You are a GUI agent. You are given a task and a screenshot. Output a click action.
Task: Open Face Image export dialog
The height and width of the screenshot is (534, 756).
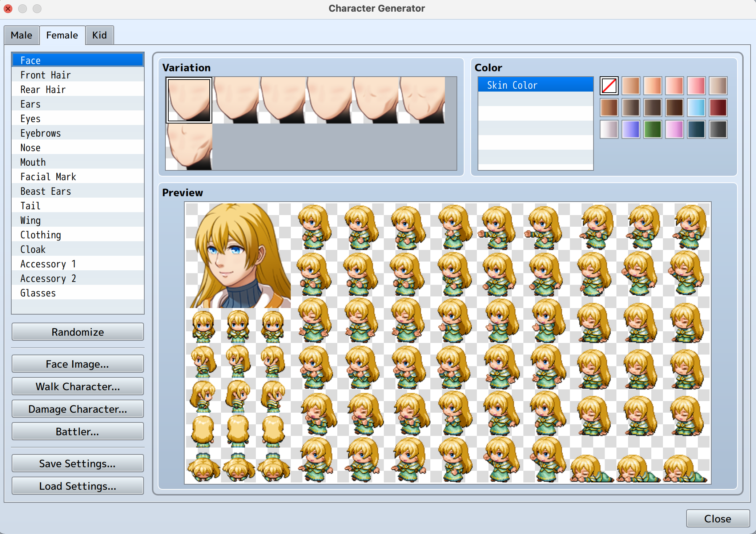tap(78, 364)
